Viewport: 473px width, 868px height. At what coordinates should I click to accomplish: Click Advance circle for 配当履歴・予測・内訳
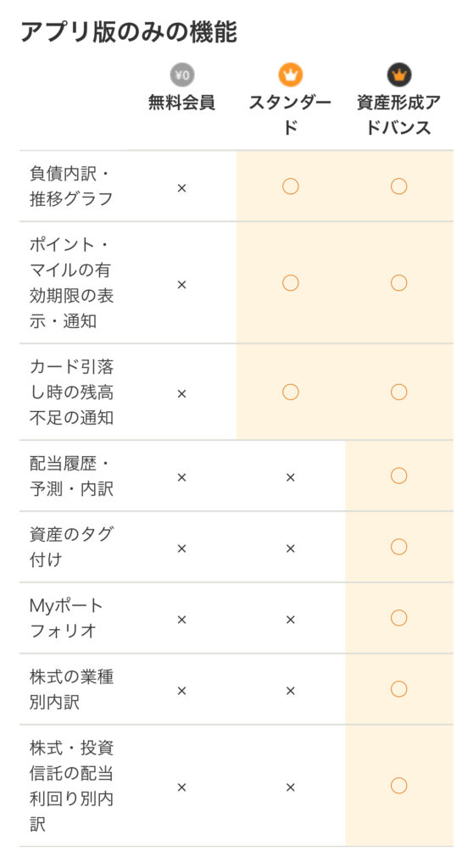pyautogui.click(x=398, y=476)
